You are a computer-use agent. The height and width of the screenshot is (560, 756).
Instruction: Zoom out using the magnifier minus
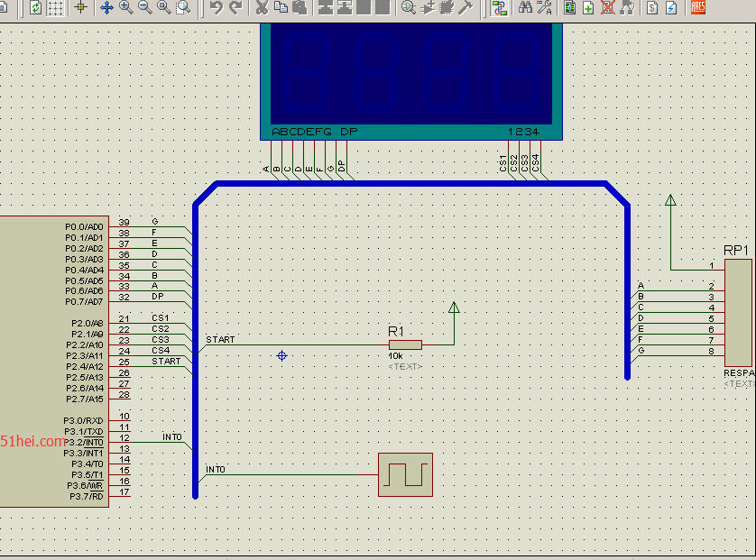pyautogui.click(x=144, y=8)
